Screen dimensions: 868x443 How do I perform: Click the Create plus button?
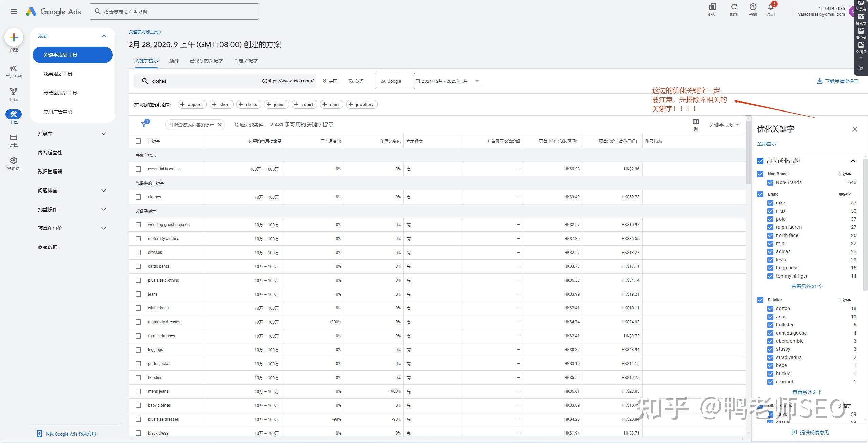[x=14, y=37]
